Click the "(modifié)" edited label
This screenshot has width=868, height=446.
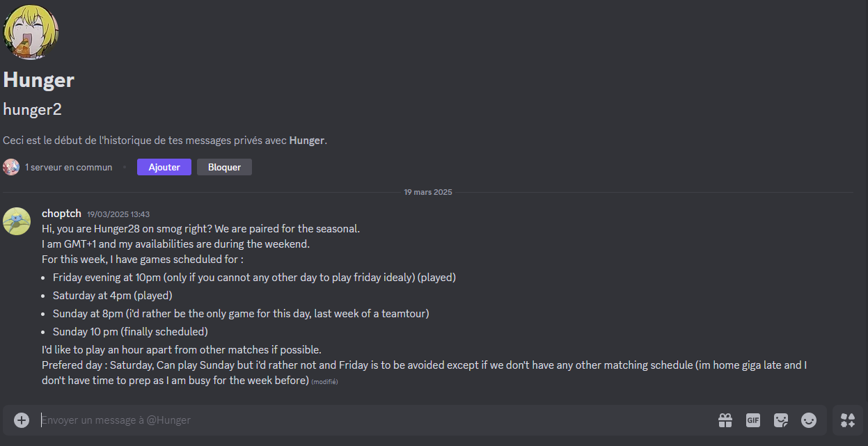(x=326, y=382)
